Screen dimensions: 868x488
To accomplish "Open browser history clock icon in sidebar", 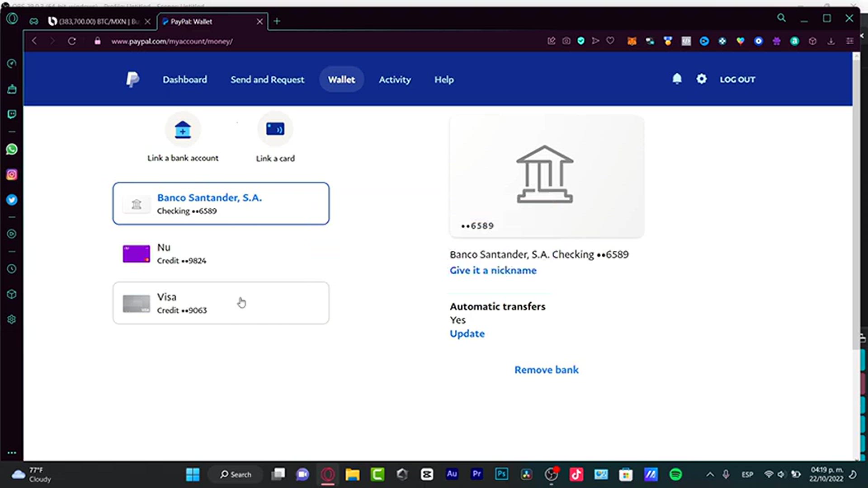I will point(12,269).
